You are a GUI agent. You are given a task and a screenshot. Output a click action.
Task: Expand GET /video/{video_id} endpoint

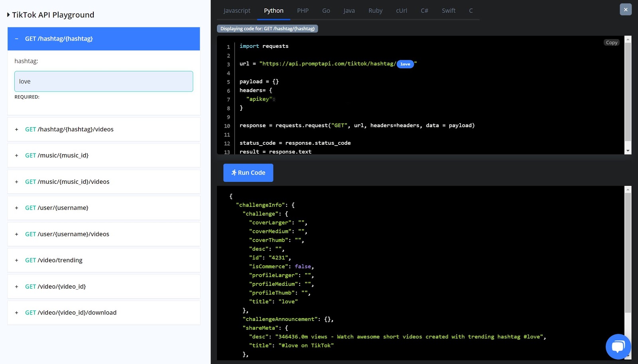coord(104,286)
